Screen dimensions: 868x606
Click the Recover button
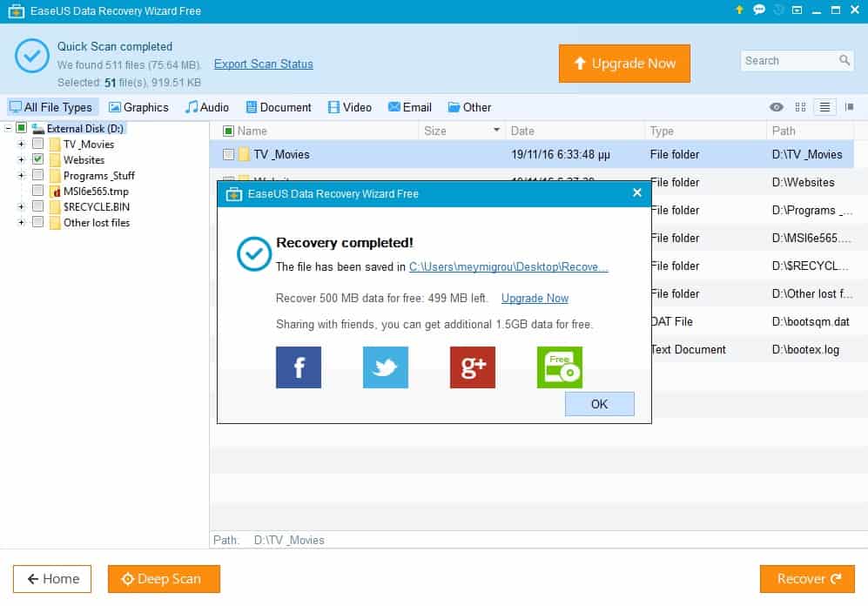807,579
